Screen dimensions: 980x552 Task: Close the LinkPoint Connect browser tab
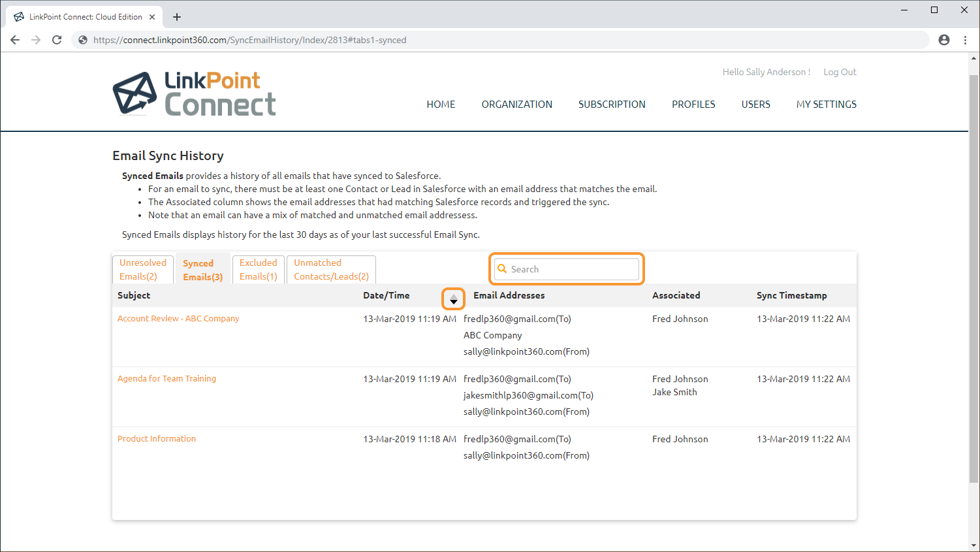tap(153, 17)
